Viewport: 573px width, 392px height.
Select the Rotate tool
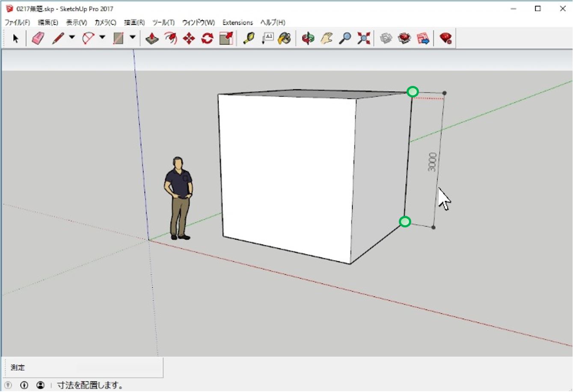click(207, 38)
